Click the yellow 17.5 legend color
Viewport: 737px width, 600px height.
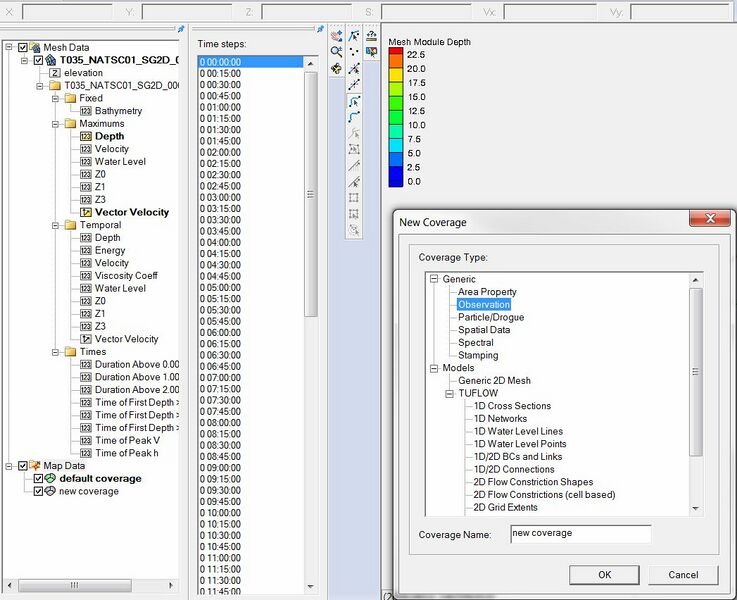[396, 76]
